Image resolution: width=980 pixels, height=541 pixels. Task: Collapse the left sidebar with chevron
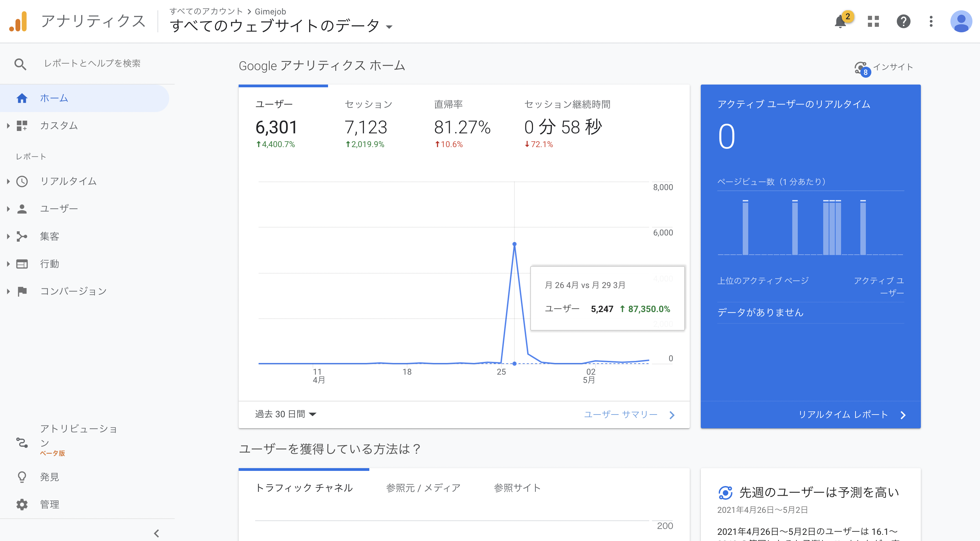pos(156,533)
